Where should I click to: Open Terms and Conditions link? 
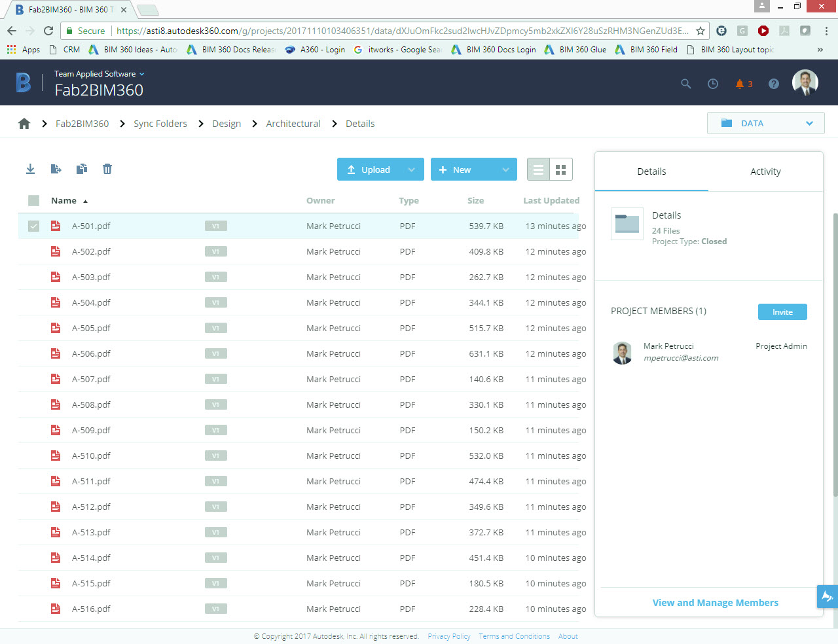[514, 636]
